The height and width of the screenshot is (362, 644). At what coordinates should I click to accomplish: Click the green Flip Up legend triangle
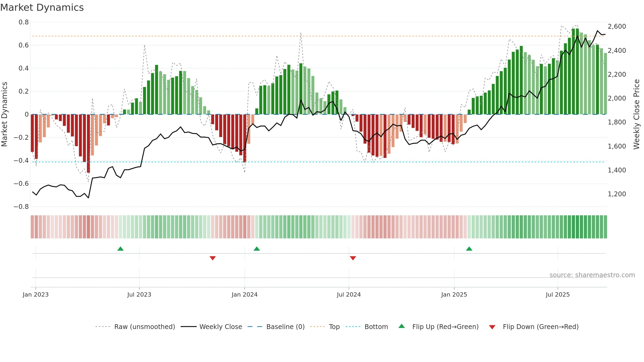402,326
